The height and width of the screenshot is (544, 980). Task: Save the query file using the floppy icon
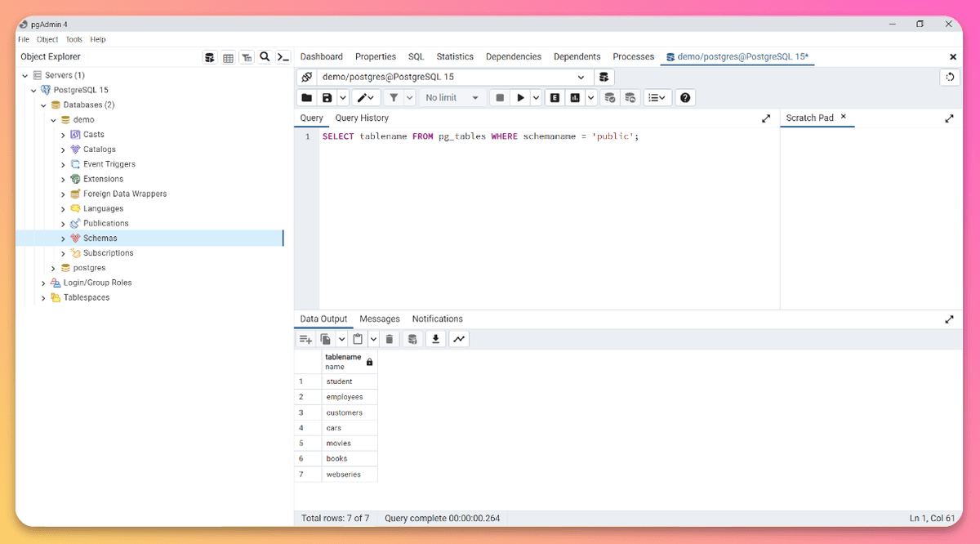(x=327, y=98)
